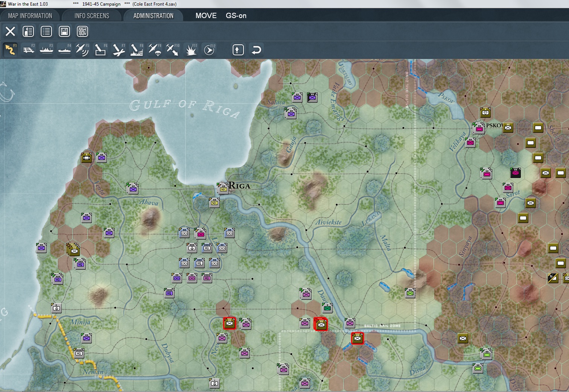
Task: Select F9 air transport paradrop mode
Action: (x=155, y=50)
